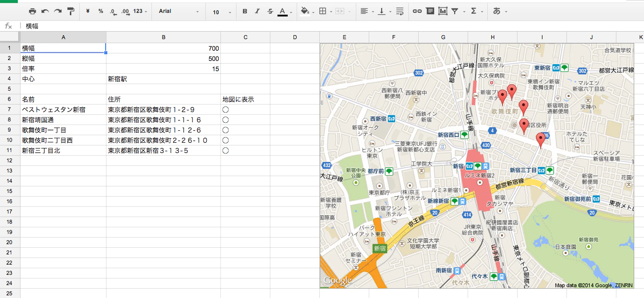
Task: Select address cell 歌舞伎町1-12-6
Action: click(163, 130)
